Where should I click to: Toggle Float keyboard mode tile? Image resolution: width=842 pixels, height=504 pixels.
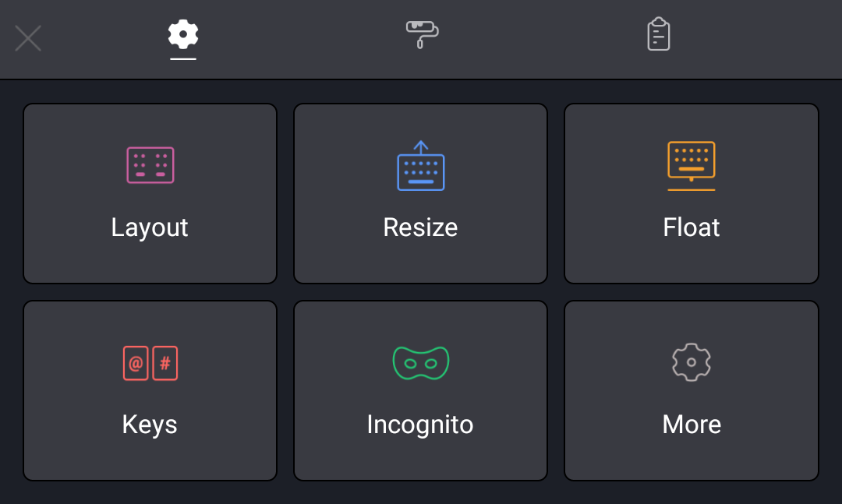coord(691,193)
